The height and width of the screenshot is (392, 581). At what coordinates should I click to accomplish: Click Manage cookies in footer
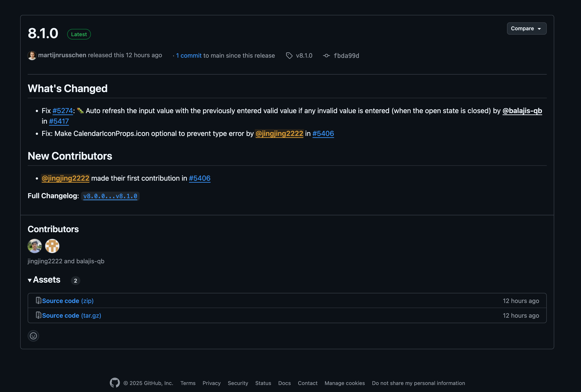345,383
